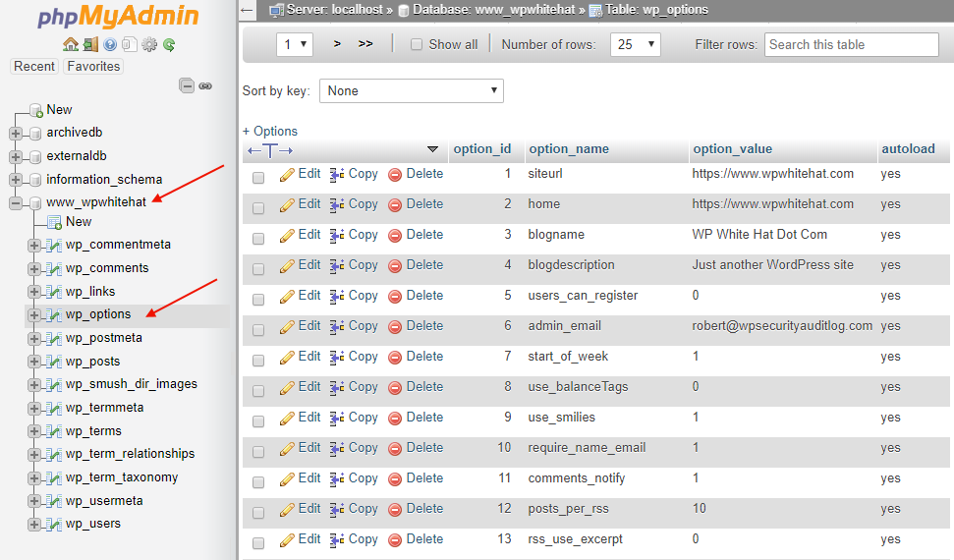Expand the externaldb database node
Screen dimensions: 954x560
16,156
